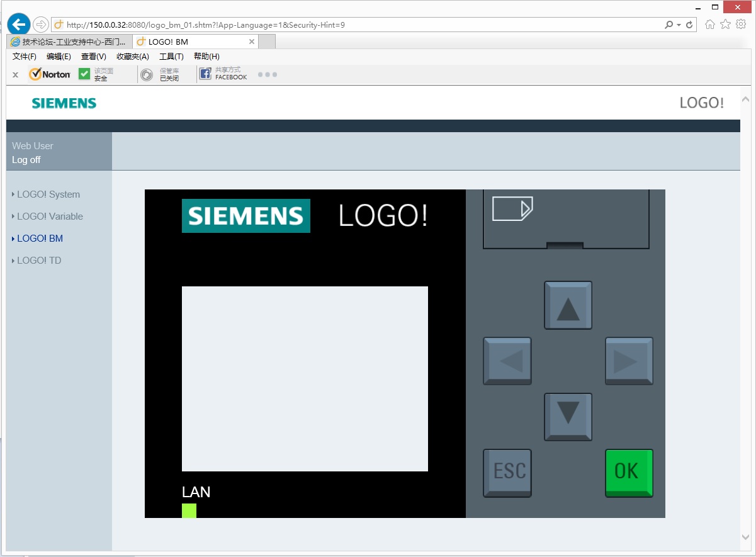
Task: Click the page scrollbar down arrow
Action: [x=746, y=537]
